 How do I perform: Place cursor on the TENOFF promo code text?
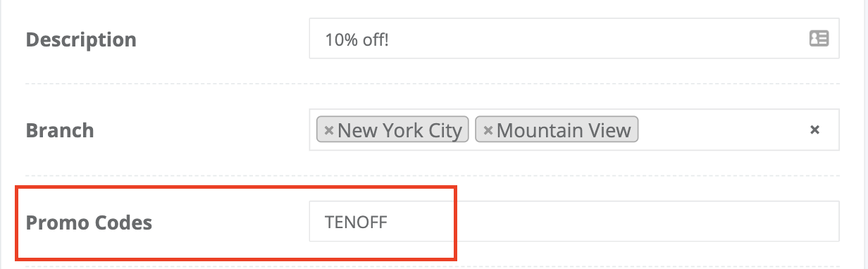356,223
